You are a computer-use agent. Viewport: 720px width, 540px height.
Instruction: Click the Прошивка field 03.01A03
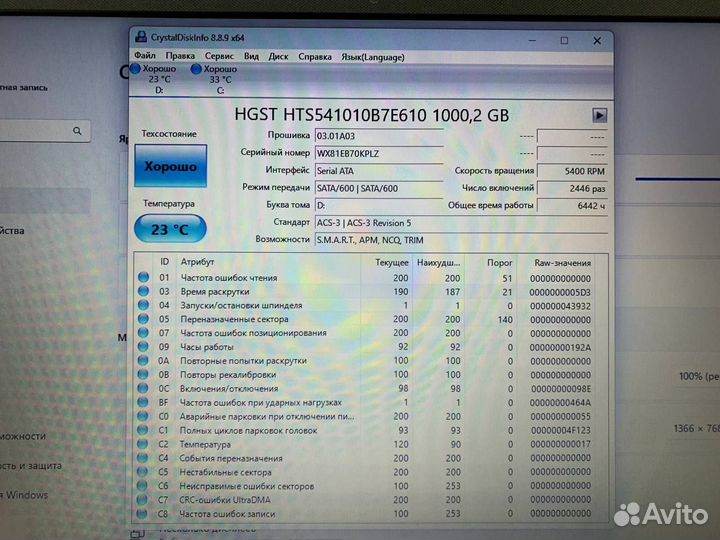(379, 136)
